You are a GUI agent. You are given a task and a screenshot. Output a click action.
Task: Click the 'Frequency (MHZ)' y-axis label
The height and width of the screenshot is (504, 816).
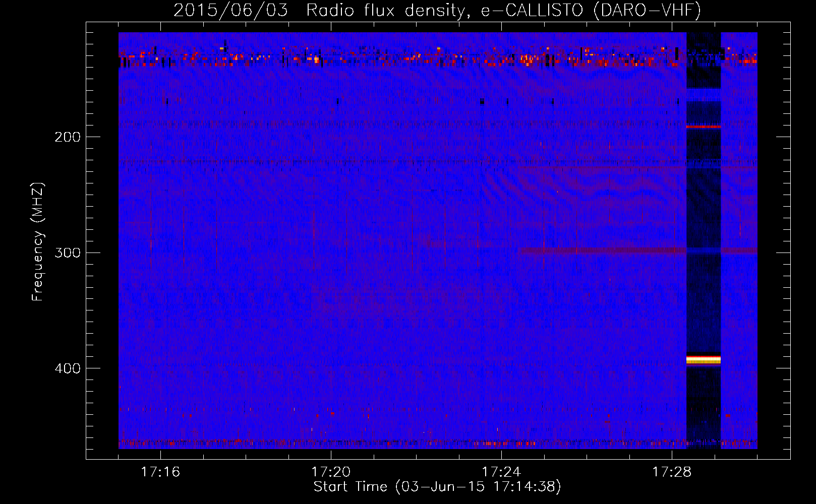pyautogui.click(x=37, y=242)
